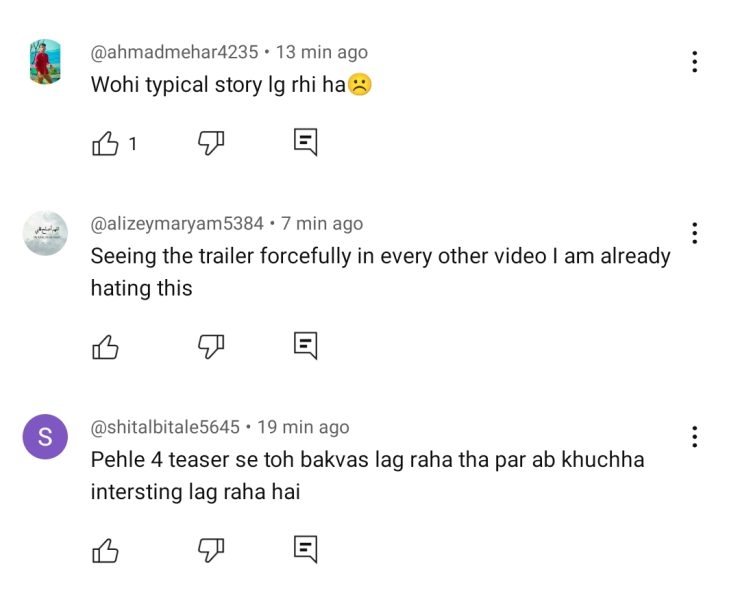This screenshot has width=740, height=591.
Task: Open options menu for @shitalbitale5645's comment
Action: point(694,437)
